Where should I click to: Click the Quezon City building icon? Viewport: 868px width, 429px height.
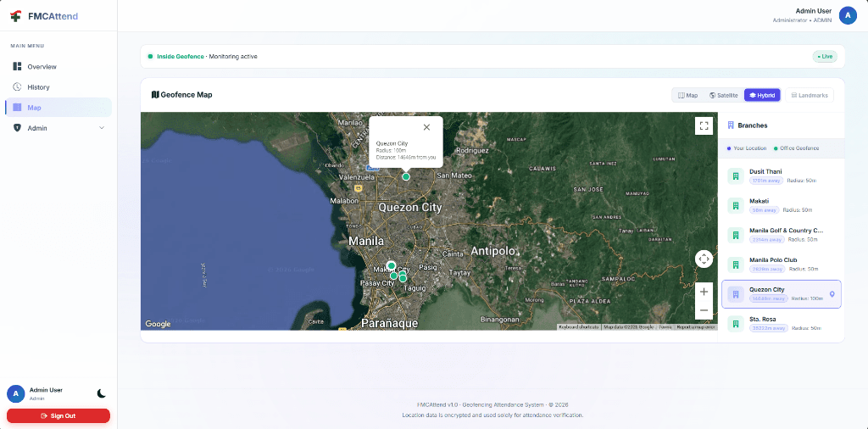point(736,294)
